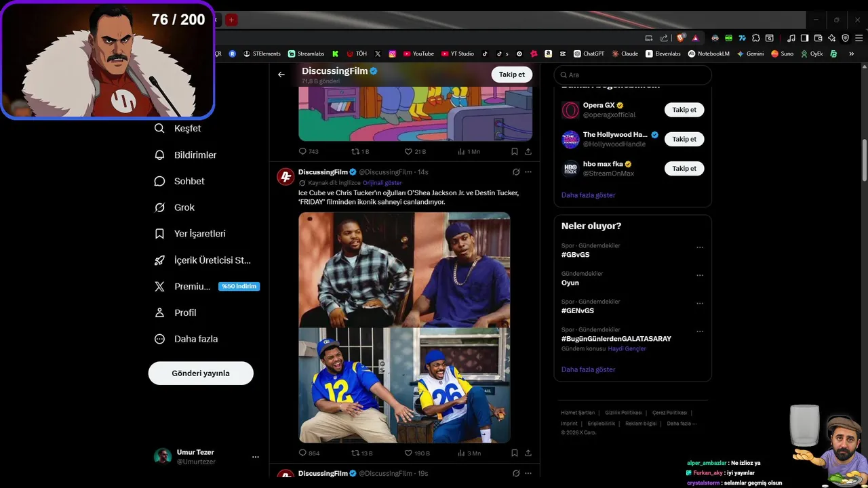Follow hbo max fka account
Screen dimensions: 868x488
coord(684,168)
